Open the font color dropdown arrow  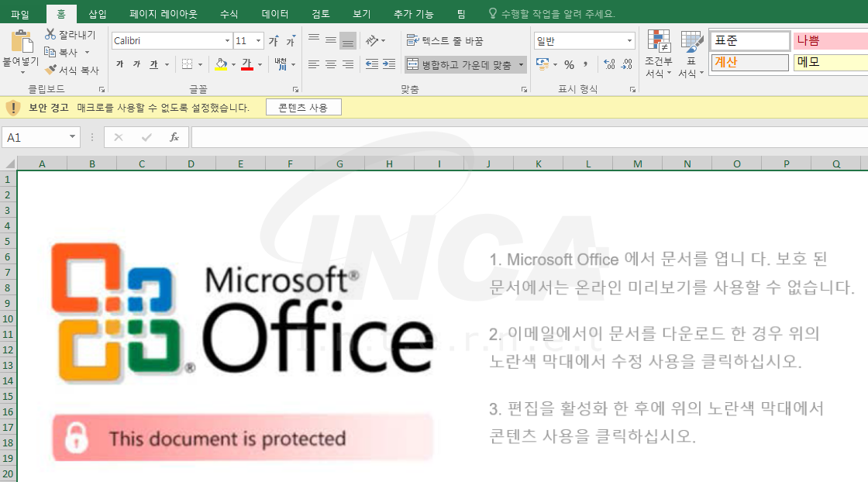tap(260, 65)
